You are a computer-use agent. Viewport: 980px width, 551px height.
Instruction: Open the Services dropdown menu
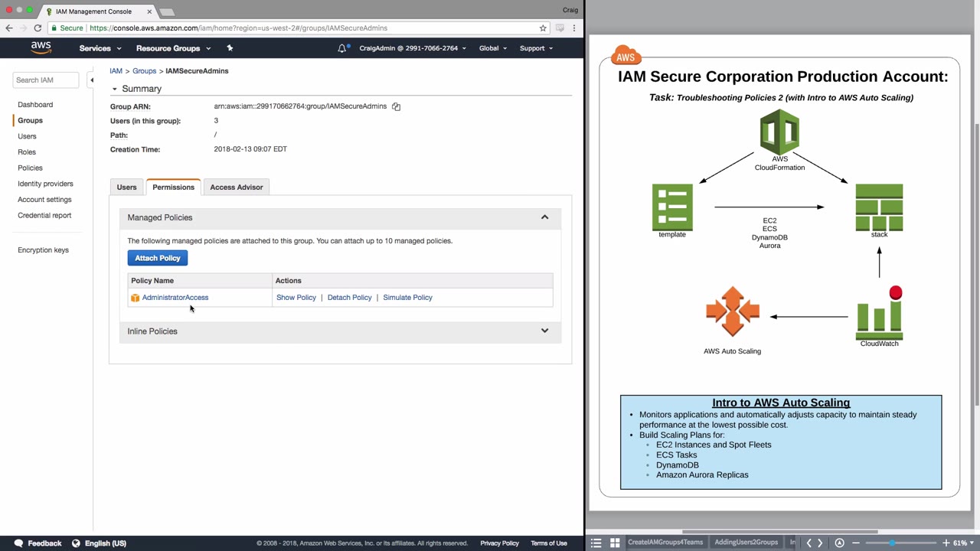coord(100,48)
